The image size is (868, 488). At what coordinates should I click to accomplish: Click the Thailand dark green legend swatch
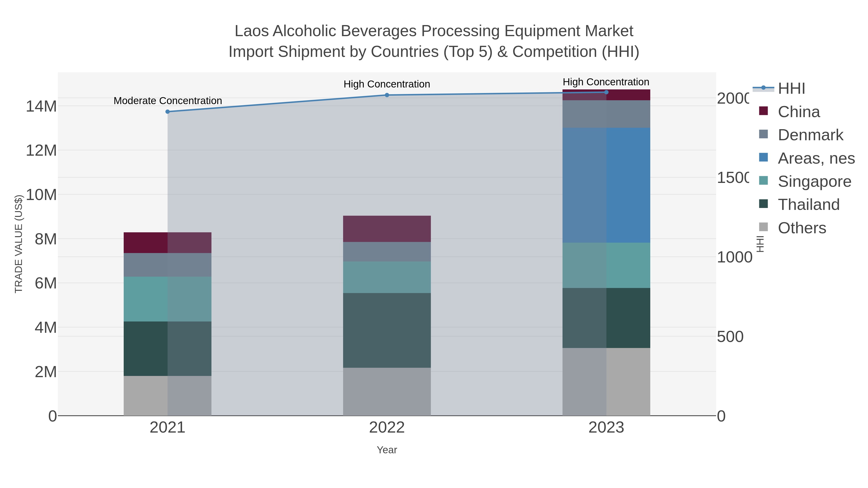(764, 204)
